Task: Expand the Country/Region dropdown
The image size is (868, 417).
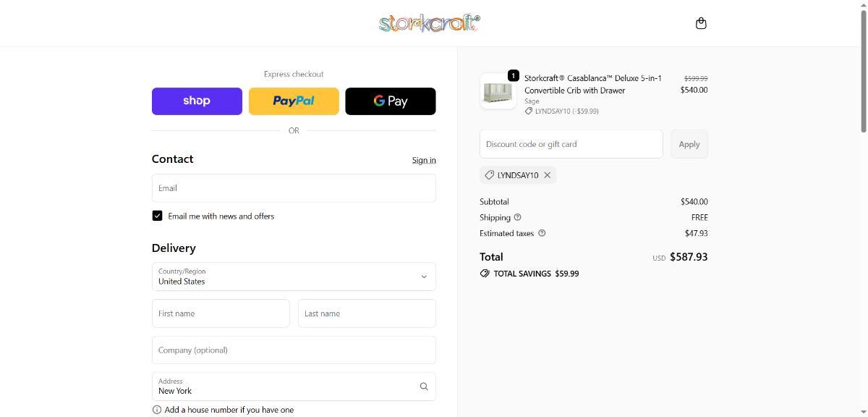Action: tap(294, 277)
